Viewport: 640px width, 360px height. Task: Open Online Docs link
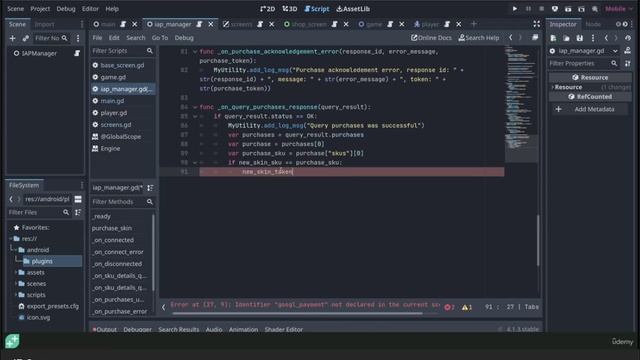pyautogui.click(x=431, y=38)
